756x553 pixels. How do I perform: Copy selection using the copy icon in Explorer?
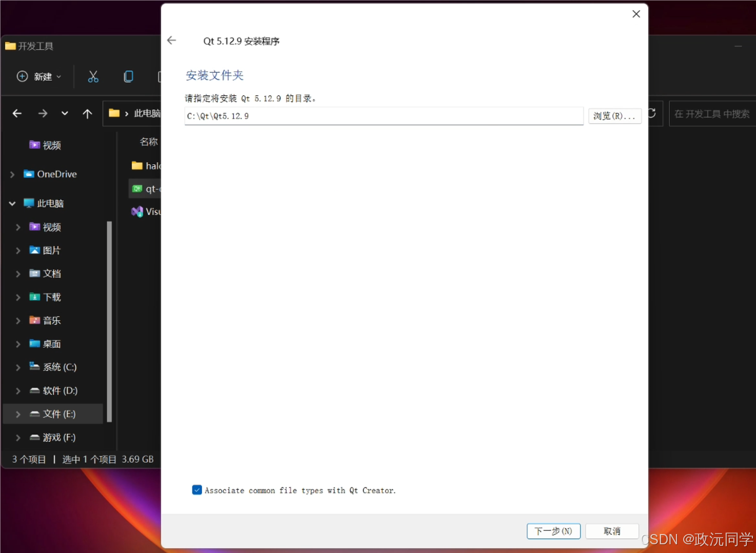128,76
